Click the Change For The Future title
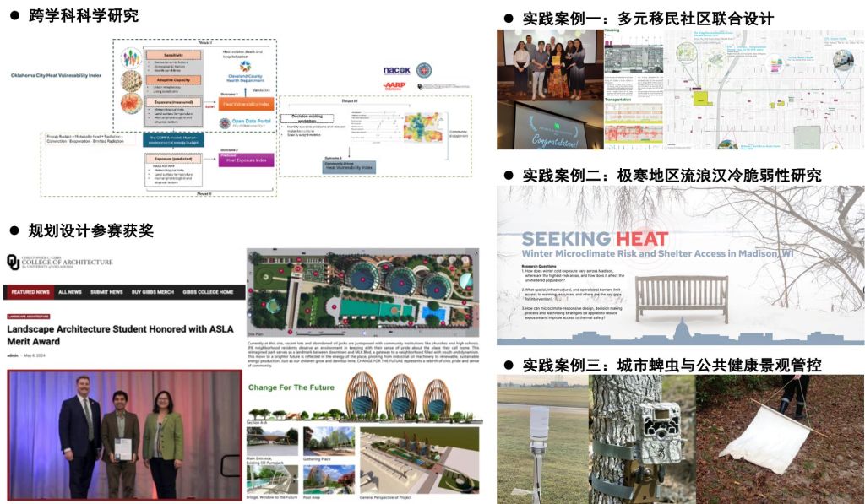Image resolution: width=865 pixels, height=504 pixels. pos(291,387)
